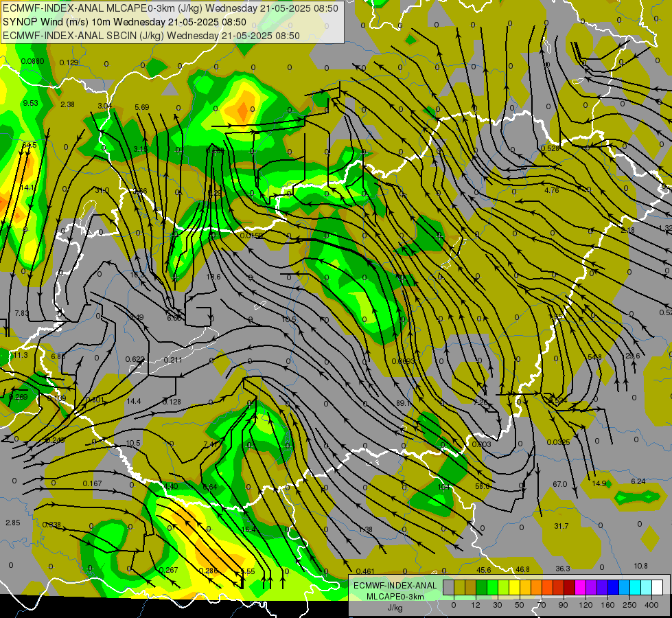
Task: Click the 0.0693 value on the map
Action: (x=404, y=361)
